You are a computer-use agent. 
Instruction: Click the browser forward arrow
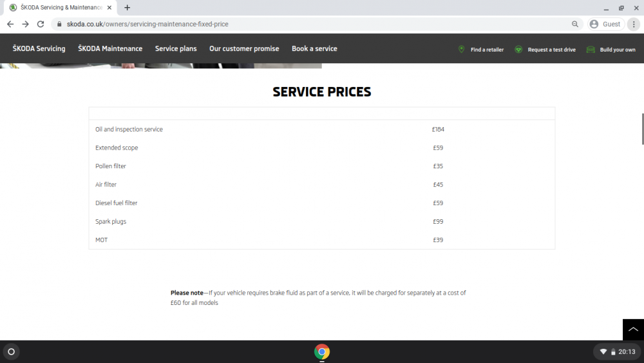26,25
